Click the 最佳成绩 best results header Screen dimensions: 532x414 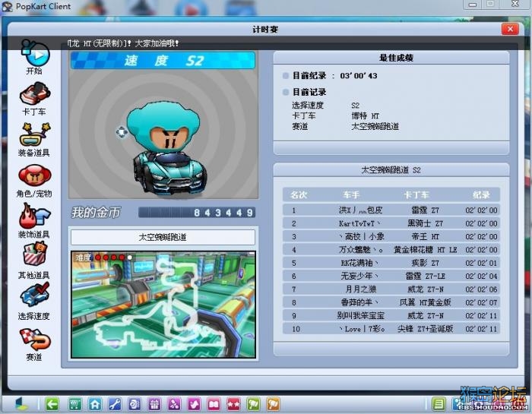coord(396,58)
